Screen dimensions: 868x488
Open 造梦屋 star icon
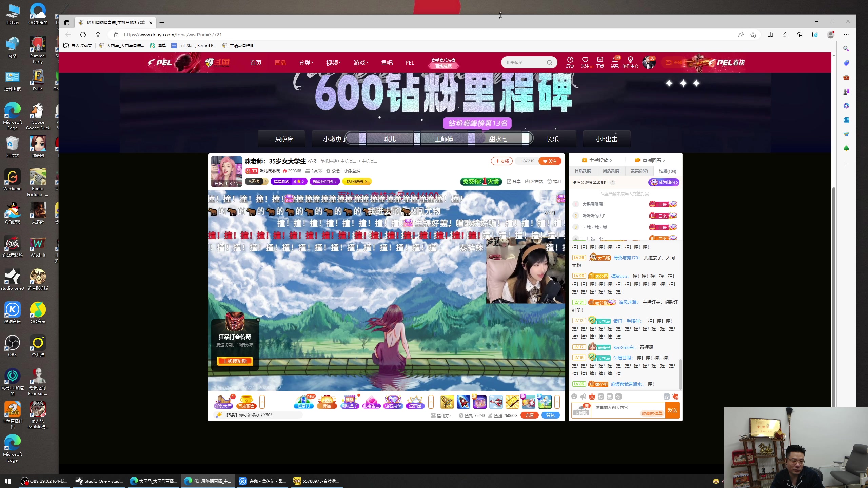(x=415, y=402)
